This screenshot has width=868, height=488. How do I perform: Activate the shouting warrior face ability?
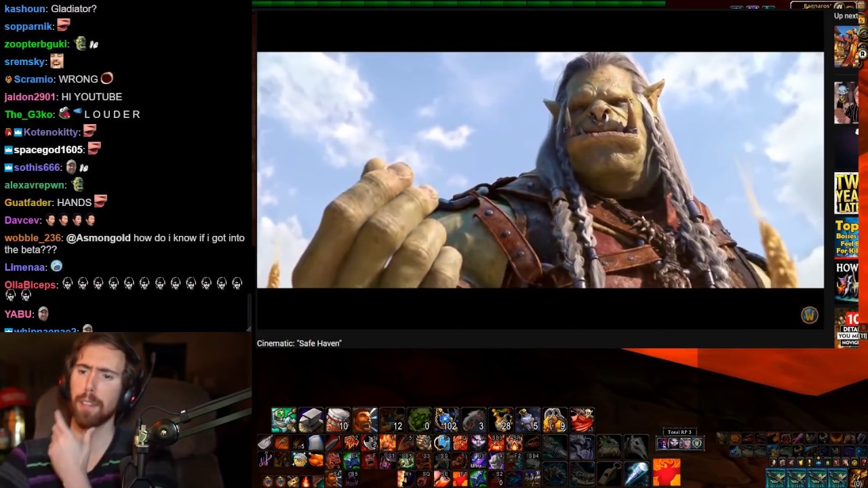(365, 420)
